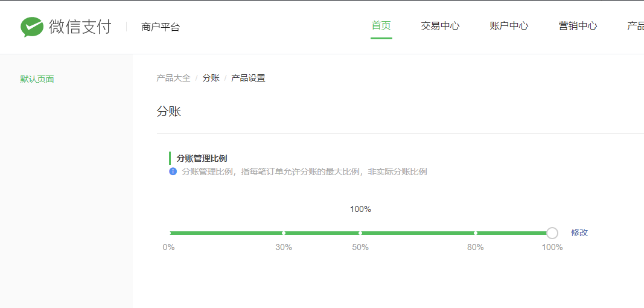Click the 80% label under slider

click(x=475, y=248)
